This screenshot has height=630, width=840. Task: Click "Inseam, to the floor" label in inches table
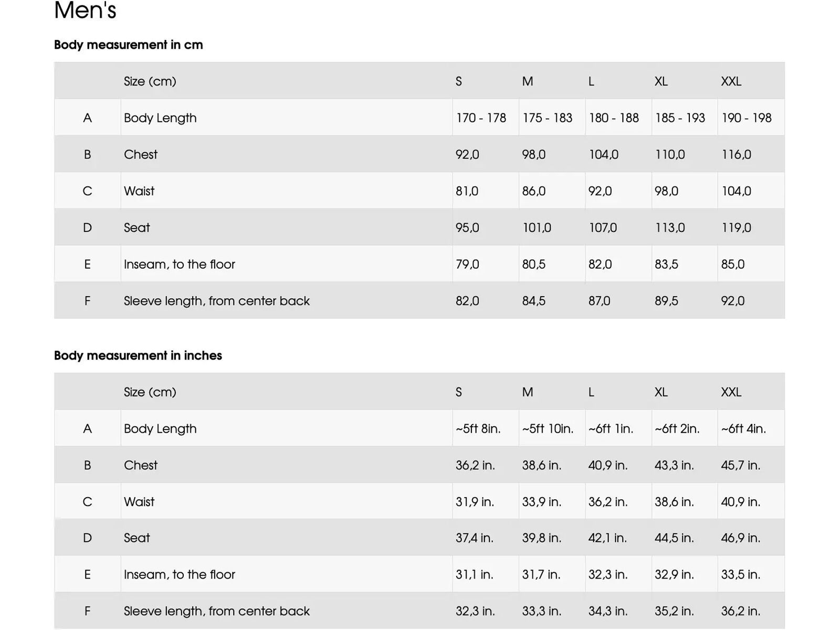pos(179,574)
